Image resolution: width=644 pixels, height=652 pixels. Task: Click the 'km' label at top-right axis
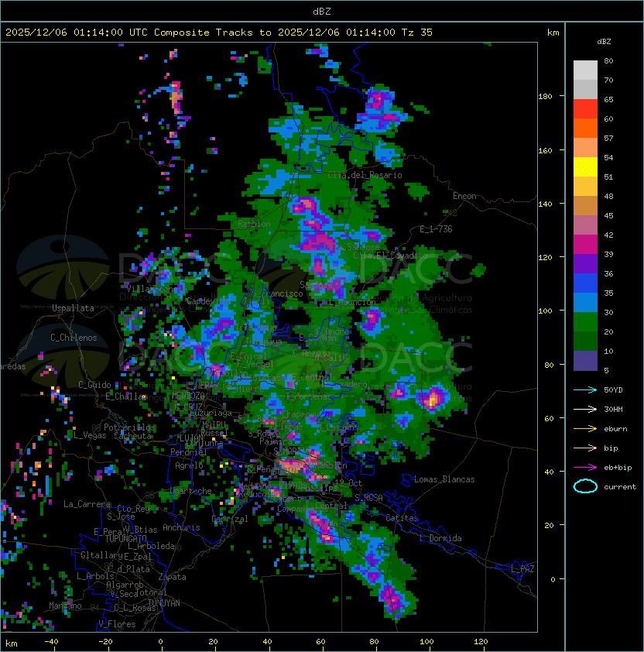[x=553, y=33]
